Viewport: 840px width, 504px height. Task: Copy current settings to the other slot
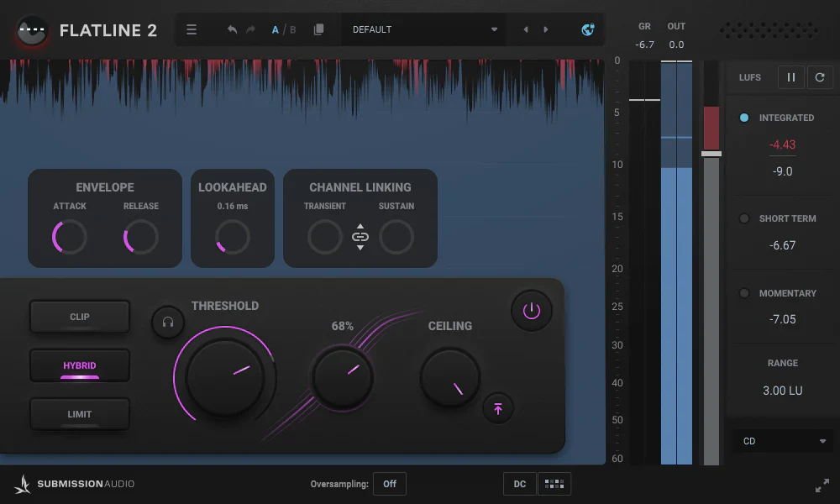pyautogui.click(x=319, y=29)
